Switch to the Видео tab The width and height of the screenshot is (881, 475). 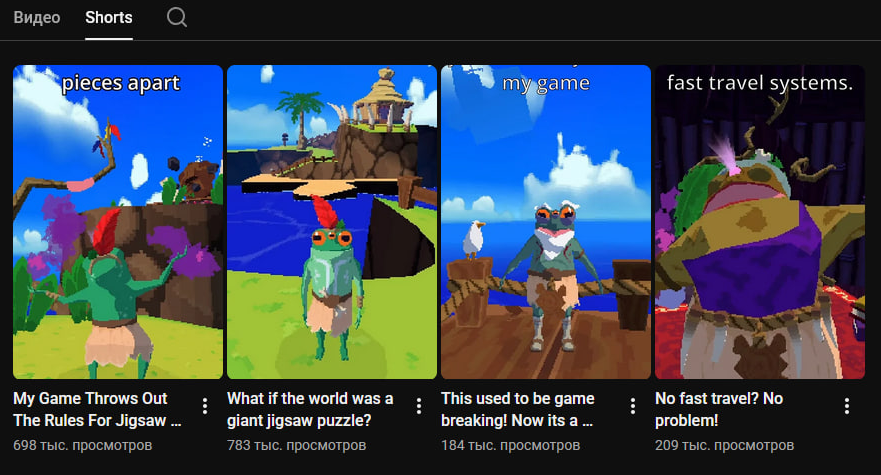tap(37, 17)
